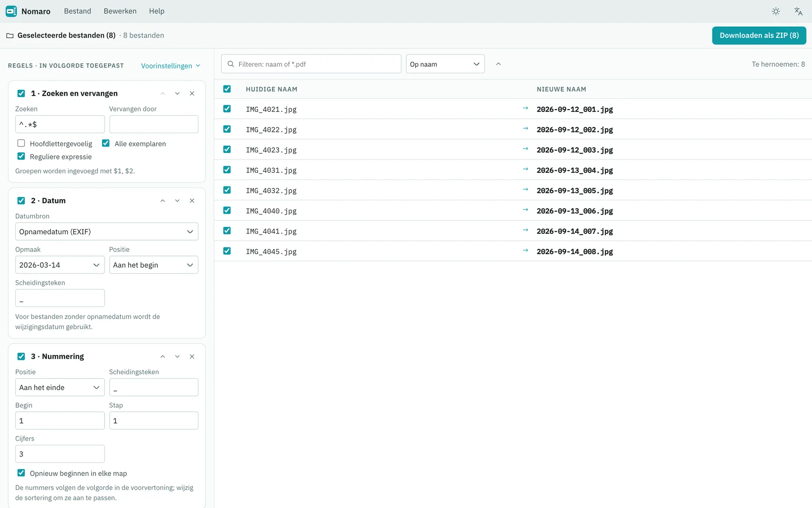Move the Datum rule down

177,200
